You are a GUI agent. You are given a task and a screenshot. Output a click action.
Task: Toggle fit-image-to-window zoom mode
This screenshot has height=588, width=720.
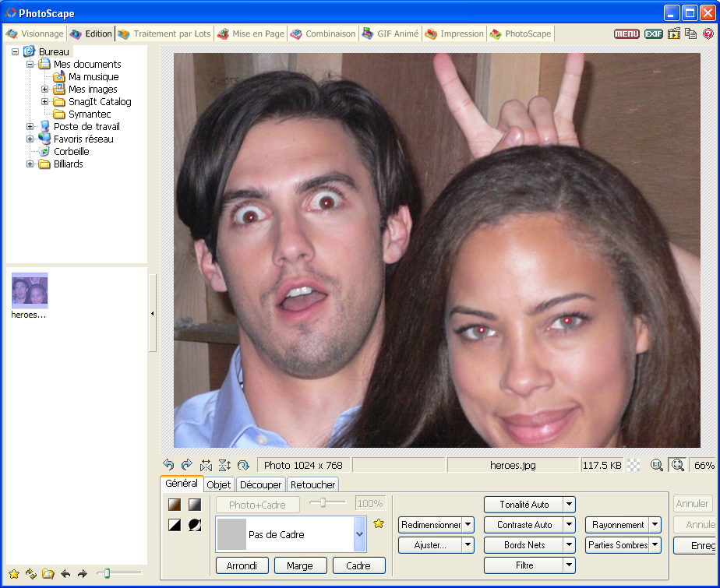[677, 465]
